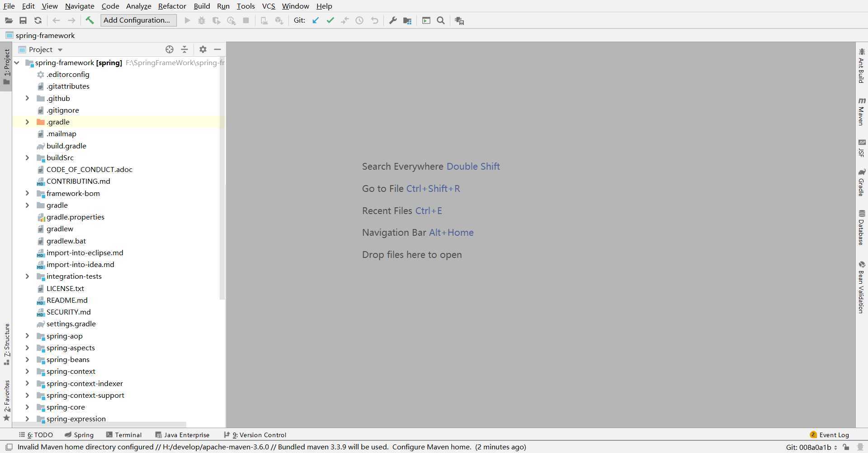Click the Search Everywhere magnifier icon
Screen dimensions: 868x453
441,20
